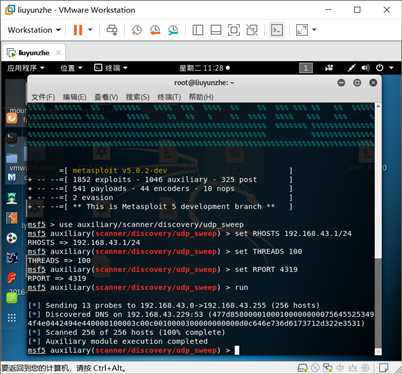Click the terminal scrollbar up arrow
The width and height of the screenshot is (402, 374).
pos(378,106)
